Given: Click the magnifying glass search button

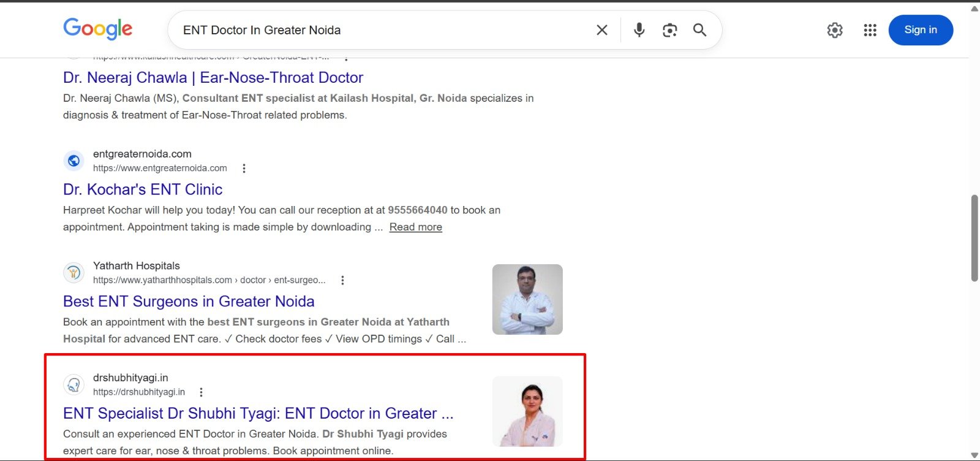Looking at the screenshot, I should pyautogui.click(x=699, y=30).
